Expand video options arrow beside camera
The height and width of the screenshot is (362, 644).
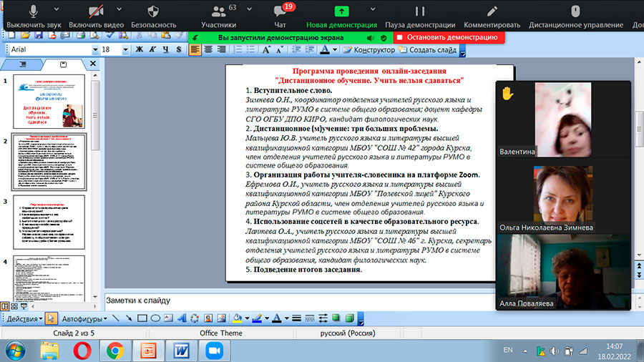[119, 9]
